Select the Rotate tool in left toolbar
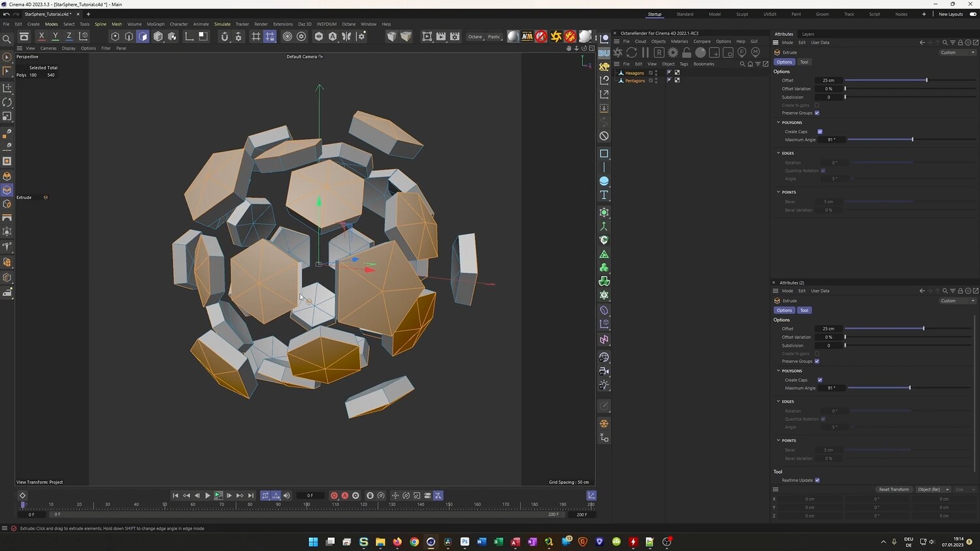Image resolution: width=980 pixels, height=551 pixels. pyautogui.click(x=7, y=102)
